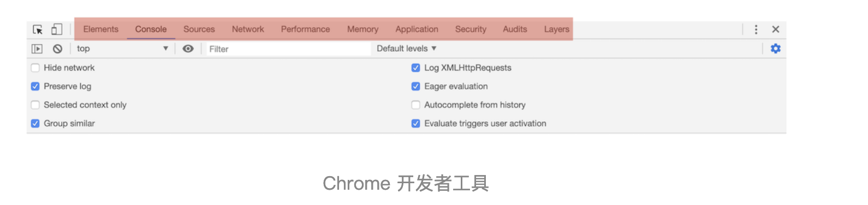The height and width of the screenshot is (205, 868).
Task: Activate the inspect element picker icon
Action: (x=38, y=29)
